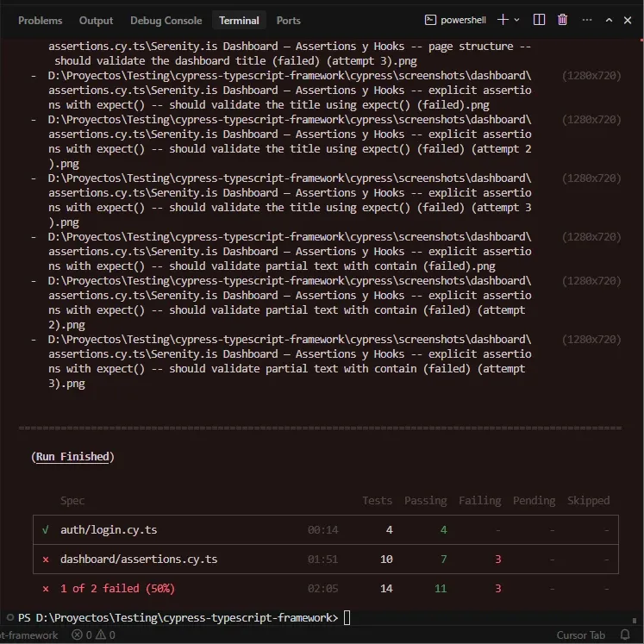Image resolution: width=644 pixels, height=644 pixels.
Task: Click the green check mark beside auth/login.cy.ts
Action: (46, 529)
